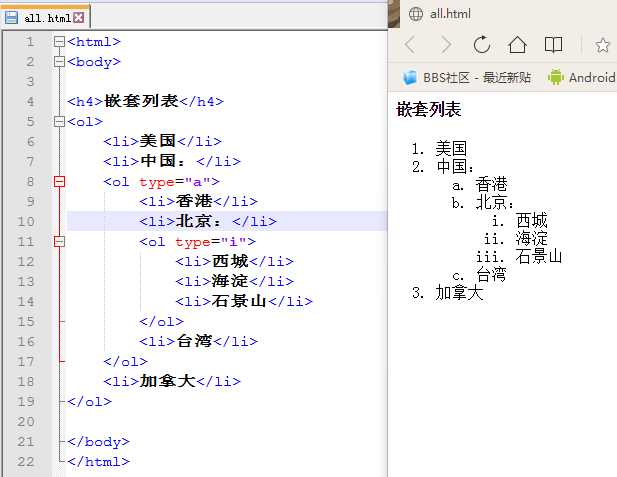This screenshot has height=477, width=617.
Task: Click the <li>海淀</li> code line
Action: 235,281
